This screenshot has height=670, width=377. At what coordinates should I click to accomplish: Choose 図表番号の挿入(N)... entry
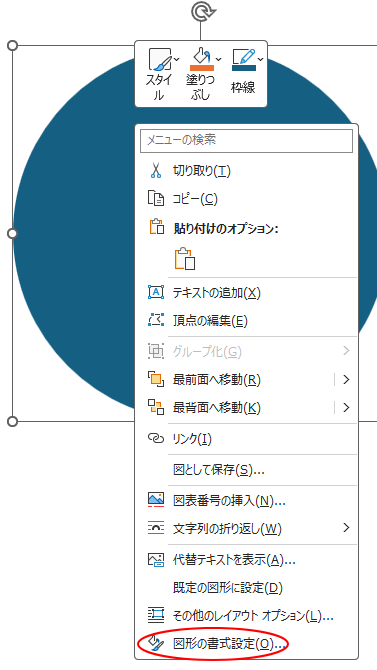click(229, 501)
